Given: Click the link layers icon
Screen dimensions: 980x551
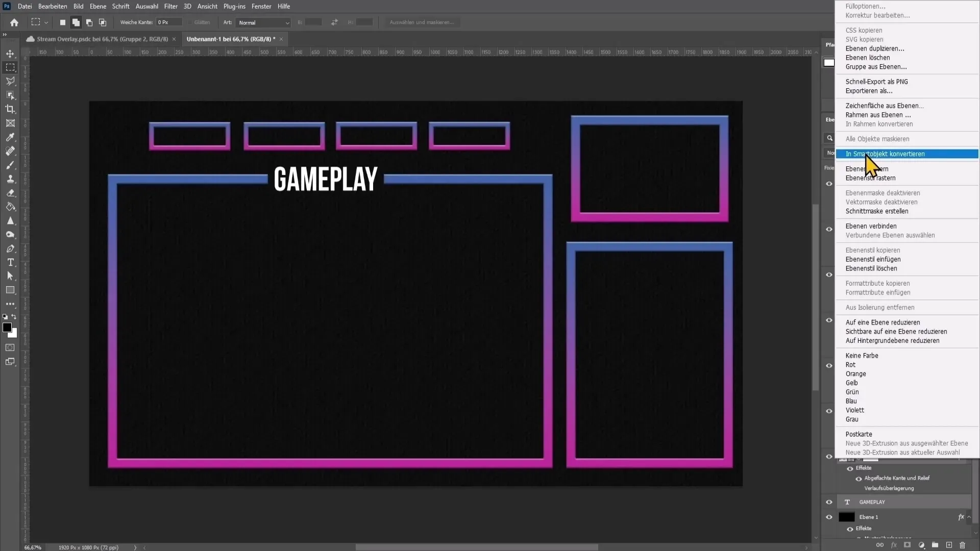Looking at the screenshot, I should [x=879, y=545].
